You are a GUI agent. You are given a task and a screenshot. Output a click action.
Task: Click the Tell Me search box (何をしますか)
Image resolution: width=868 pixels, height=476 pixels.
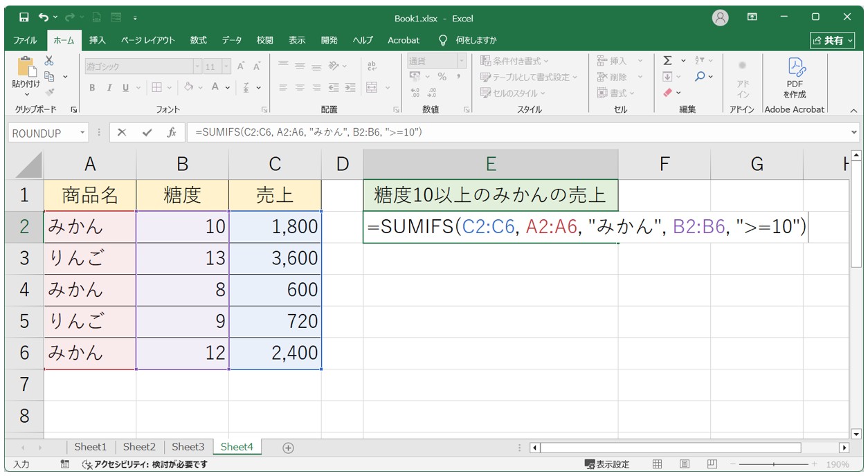468,40
